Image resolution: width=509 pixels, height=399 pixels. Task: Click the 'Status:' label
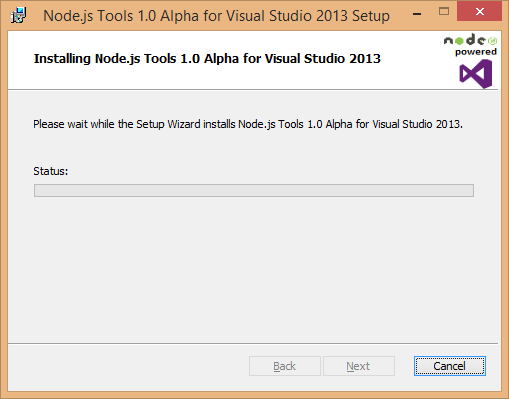[x=51, y=171]
